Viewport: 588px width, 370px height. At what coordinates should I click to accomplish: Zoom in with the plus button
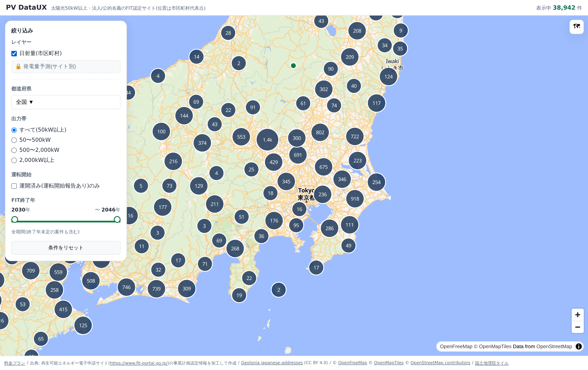coord(577,314)
